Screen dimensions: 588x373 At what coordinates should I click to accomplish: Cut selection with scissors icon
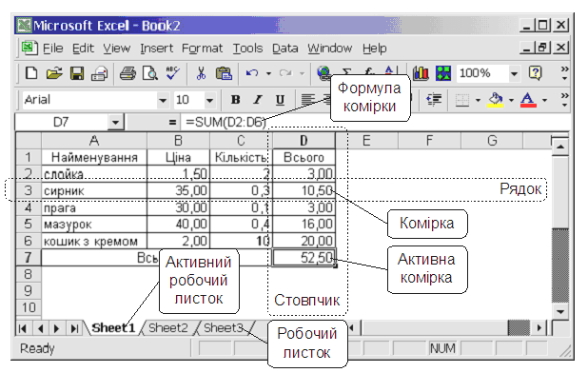[201, 72]
